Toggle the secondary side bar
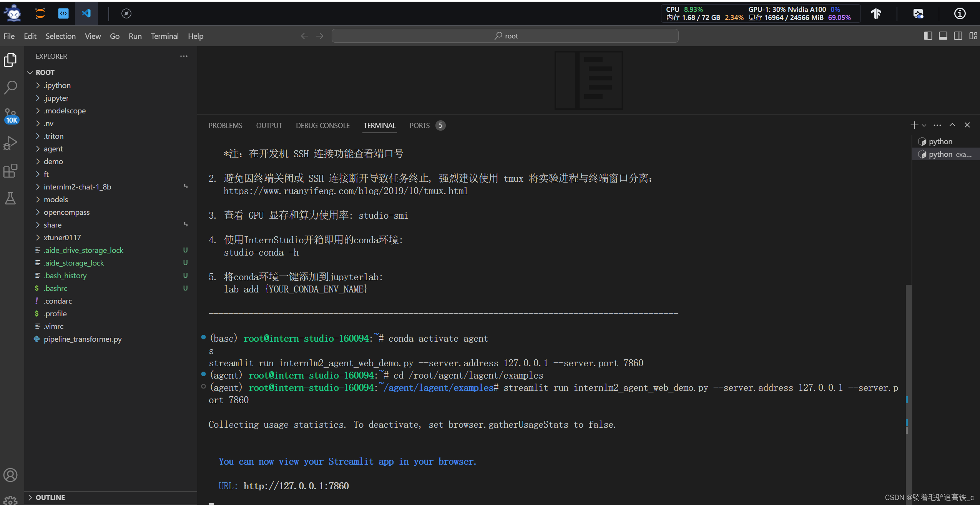The image size is (980, 505). (958, 36)
